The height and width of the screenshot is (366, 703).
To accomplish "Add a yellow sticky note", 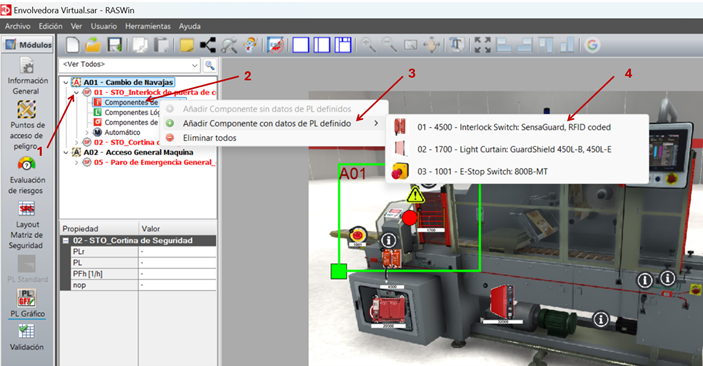I will (187, 45).
